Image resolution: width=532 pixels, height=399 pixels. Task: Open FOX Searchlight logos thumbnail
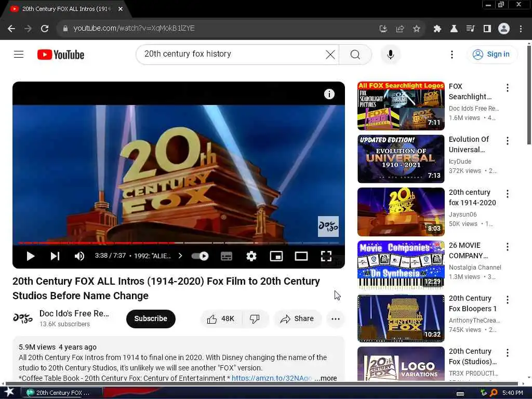click(401, 106)
